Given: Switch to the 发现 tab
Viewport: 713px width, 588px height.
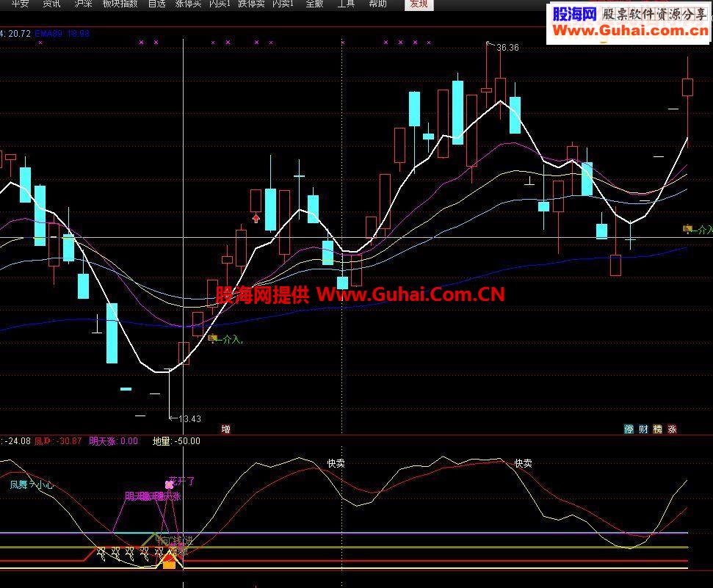Looking at the screenshot, I should [419, 4].
